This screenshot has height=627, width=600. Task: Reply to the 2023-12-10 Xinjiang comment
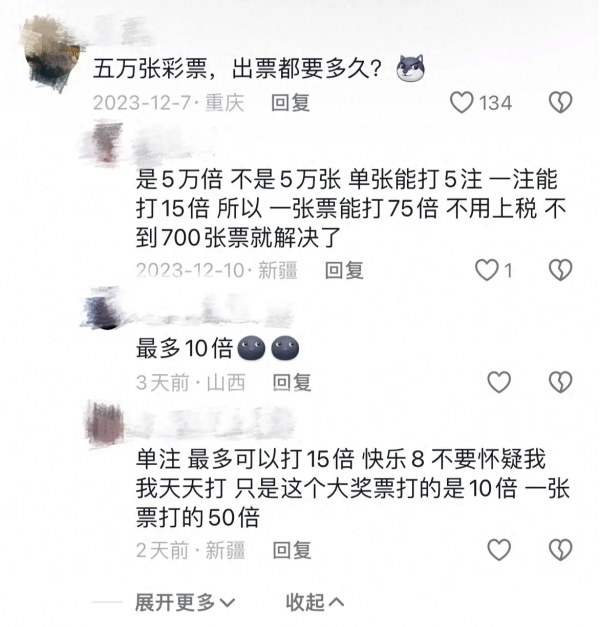pos(344,270)
